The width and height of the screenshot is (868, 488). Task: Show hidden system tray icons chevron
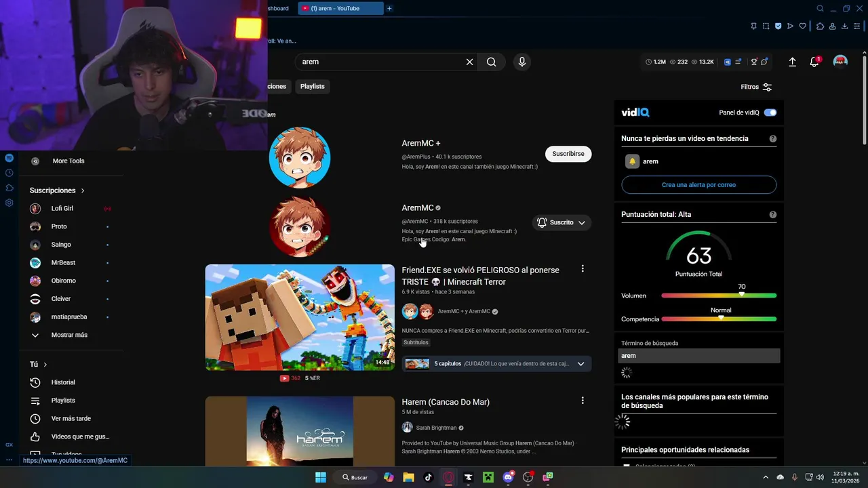point(766,477)
